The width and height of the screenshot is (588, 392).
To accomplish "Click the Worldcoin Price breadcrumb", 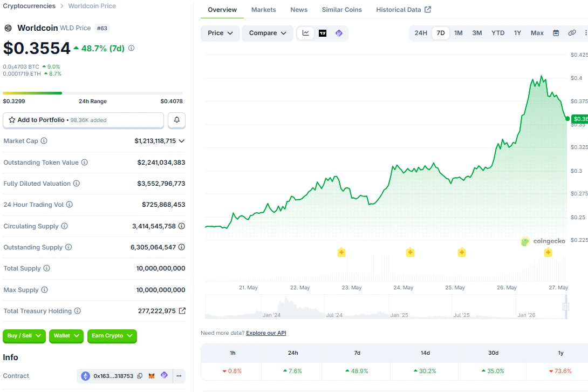I will tap(92, 6).
